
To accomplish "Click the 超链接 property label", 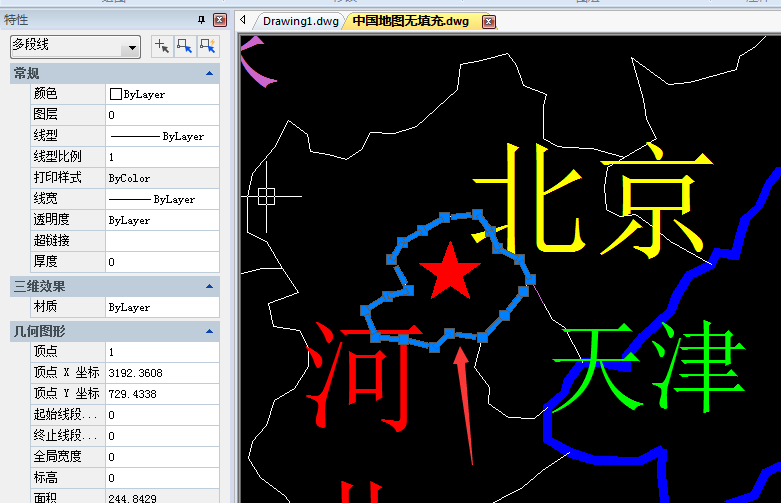I will pos(51,241).
